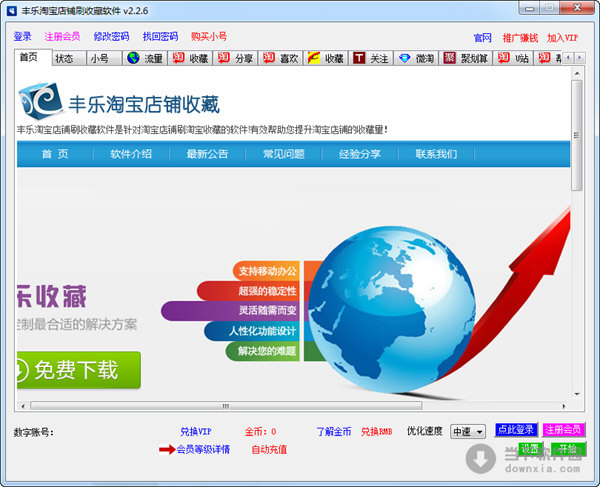Screen dimensions: 600x487
Task: Click the 丰乐淘宝店铺收藏 heading text
Action: click(144, 104)
